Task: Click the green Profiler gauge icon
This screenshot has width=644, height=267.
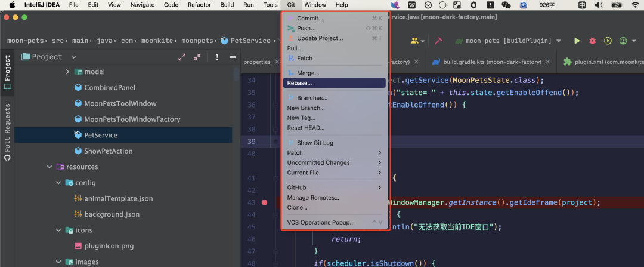Action: click(x=623, y=41)
